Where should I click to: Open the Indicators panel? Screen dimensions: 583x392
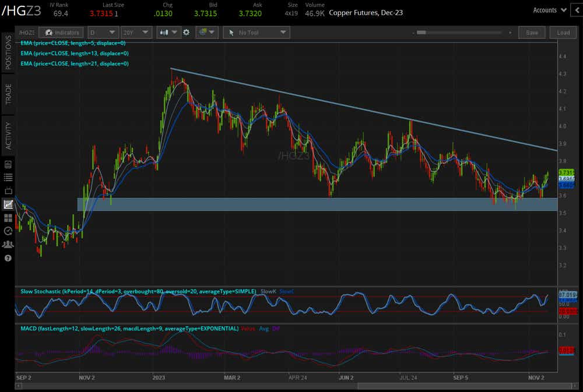click(x=62, y=33)
